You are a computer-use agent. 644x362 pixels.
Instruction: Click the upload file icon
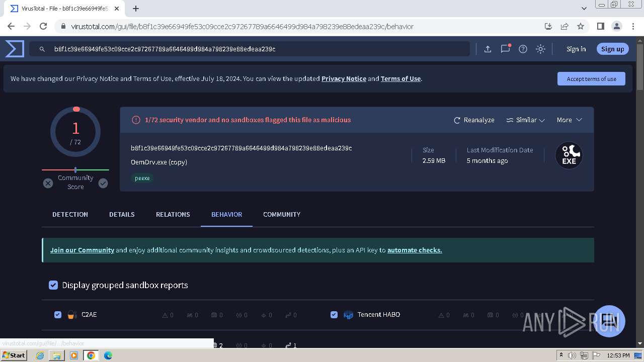(488, 49)
